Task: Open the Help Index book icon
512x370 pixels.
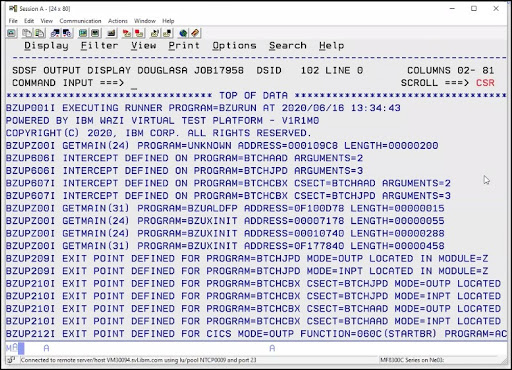Action: click(195, 33)
